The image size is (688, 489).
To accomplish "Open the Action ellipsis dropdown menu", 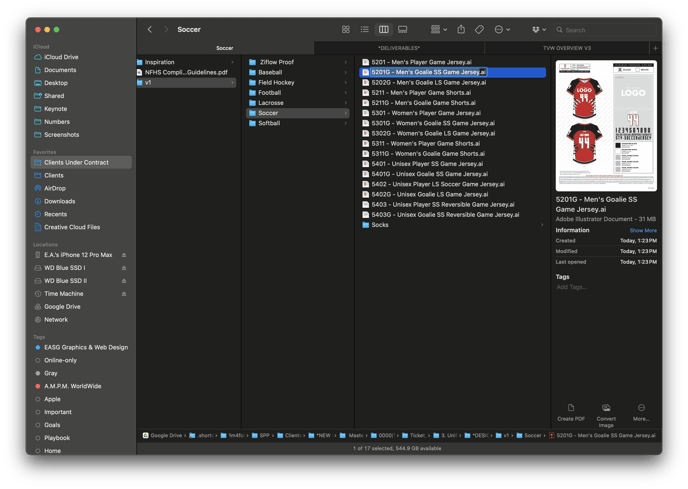I will (502, 30).
